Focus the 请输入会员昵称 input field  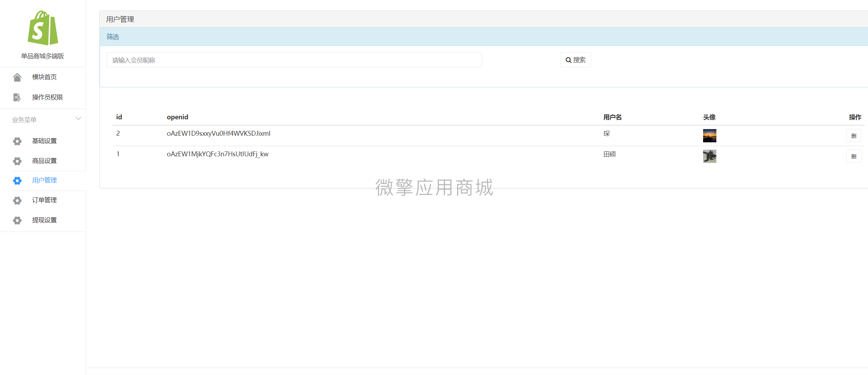click(x=294, y=60)
